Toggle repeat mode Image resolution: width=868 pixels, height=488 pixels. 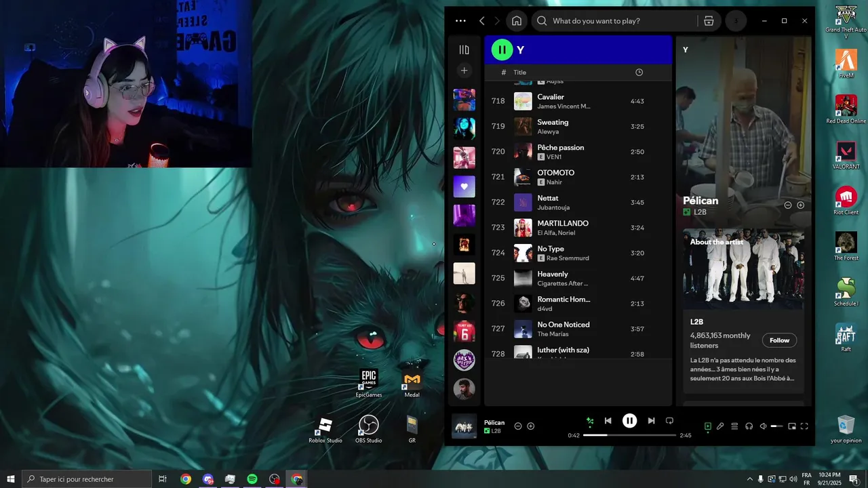point(669,421)
